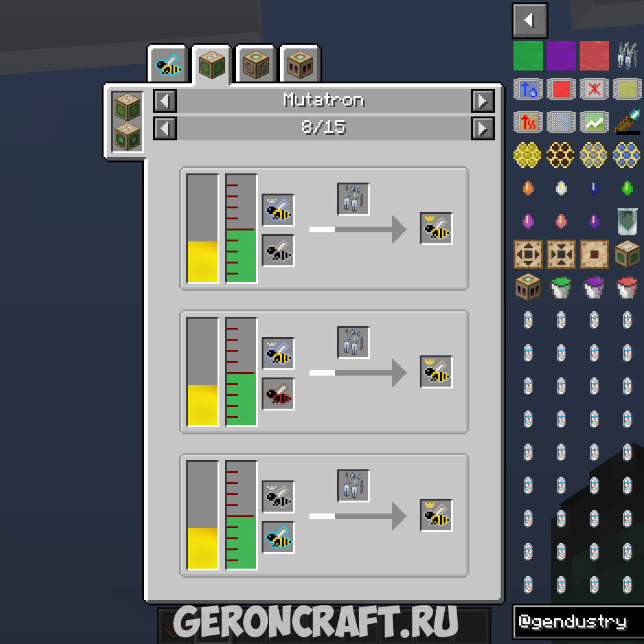Click the cyan-outlined drone in the third recipe
The image size is (644, 644).
278,537
